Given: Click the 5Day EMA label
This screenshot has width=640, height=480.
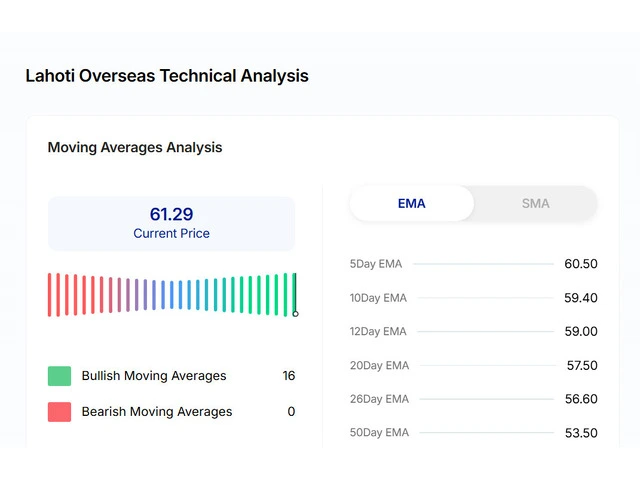Looking at the screenshot, I should (375, 264).
